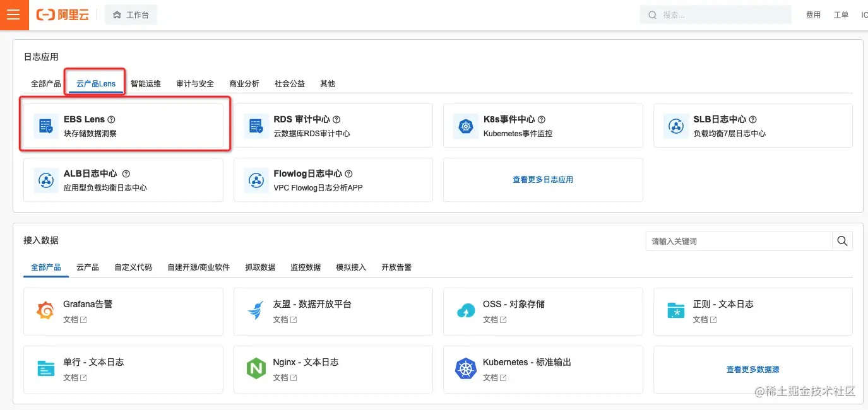Screen dimensions: 868x410
Task: Open the 监控数据 tab
Action: (x=306, y=267)
